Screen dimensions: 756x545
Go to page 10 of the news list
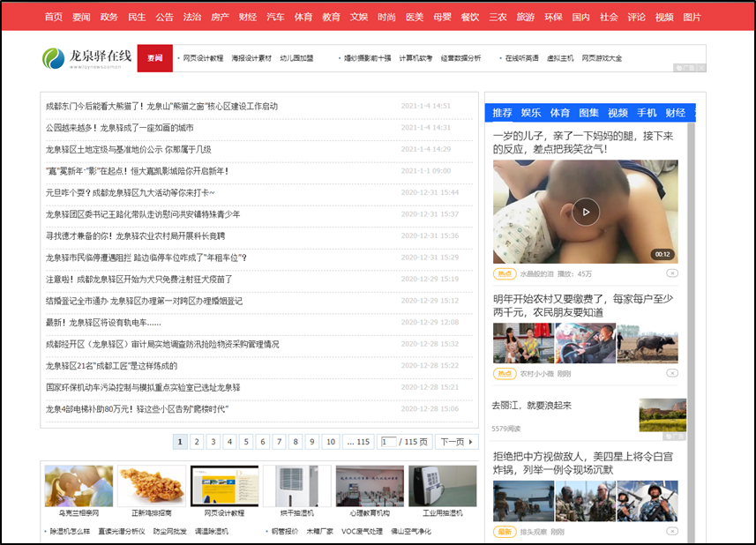tap(331, 442)
